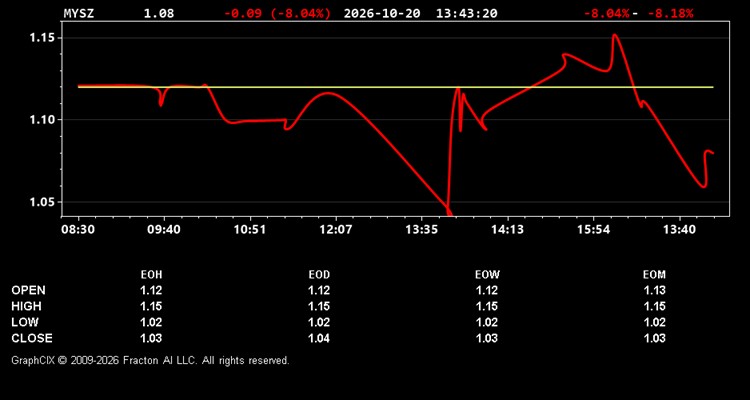
Task: Click the EOD OPEN value 1.12
Action: pos(319,290)
